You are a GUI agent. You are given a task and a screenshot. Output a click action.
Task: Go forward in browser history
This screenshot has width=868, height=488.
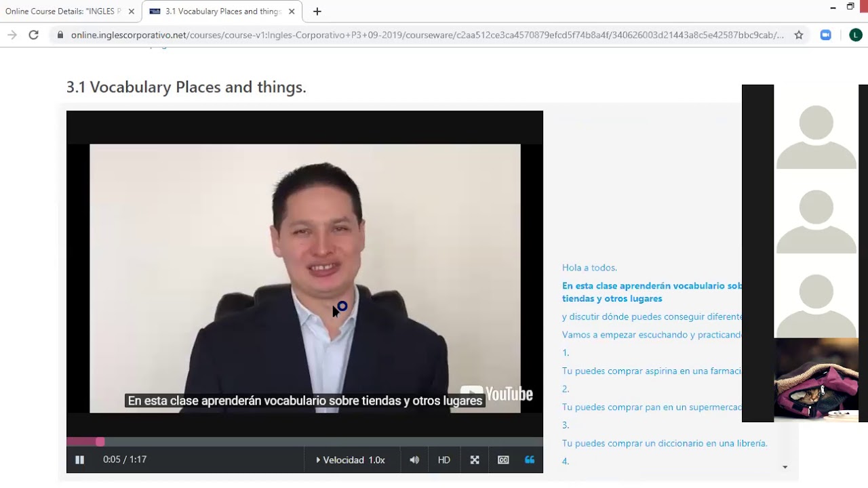click(12, 35)
